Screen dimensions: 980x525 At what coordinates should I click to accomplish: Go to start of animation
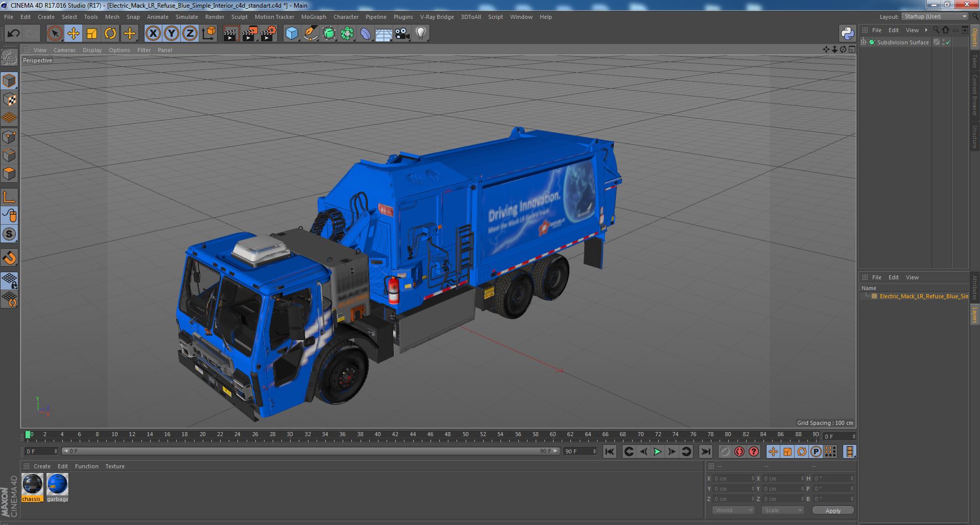tap(609, 451)
